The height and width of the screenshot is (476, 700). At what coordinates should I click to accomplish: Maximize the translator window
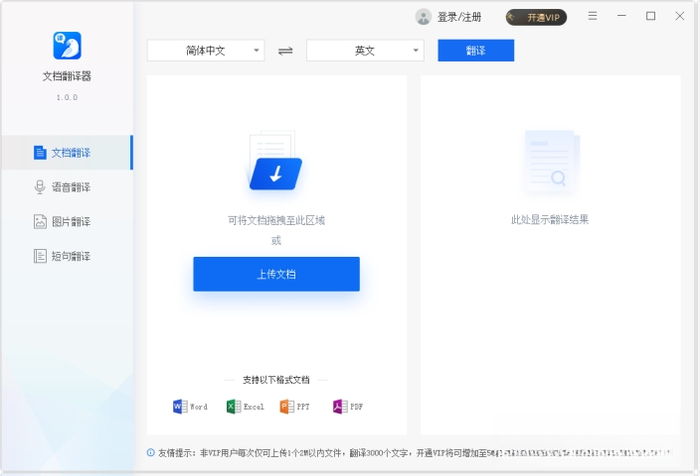pyautogui.click(x=651, y=16)
